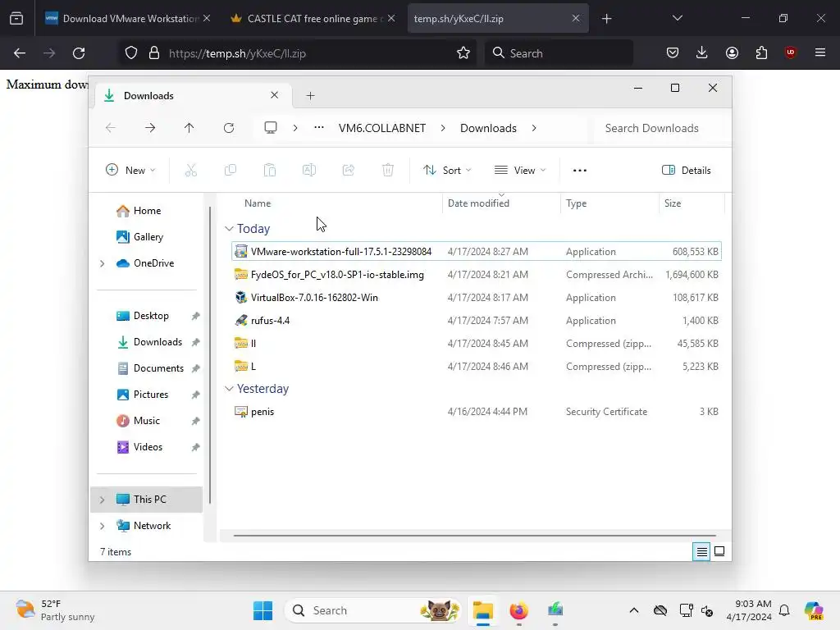Click the Delete trash icon in toolbar
The height and width of the screenshot is (630, 840).
[x=388, y=171]
